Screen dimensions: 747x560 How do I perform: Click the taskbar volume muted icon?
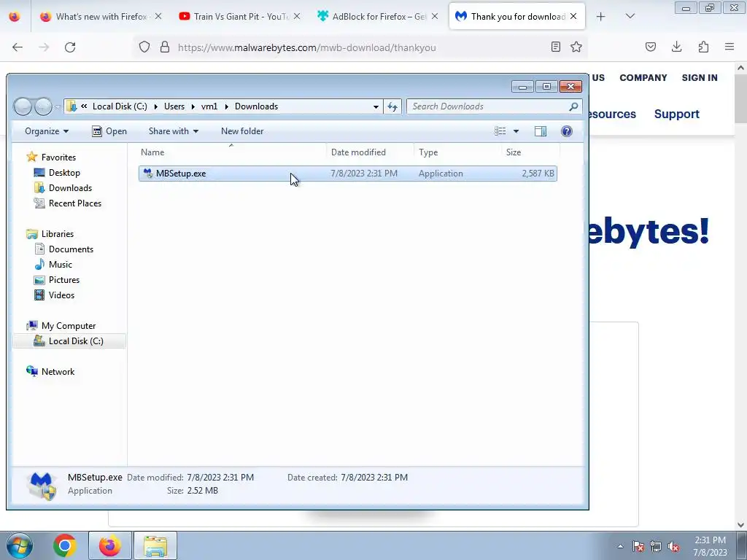(x=673, y=547)
